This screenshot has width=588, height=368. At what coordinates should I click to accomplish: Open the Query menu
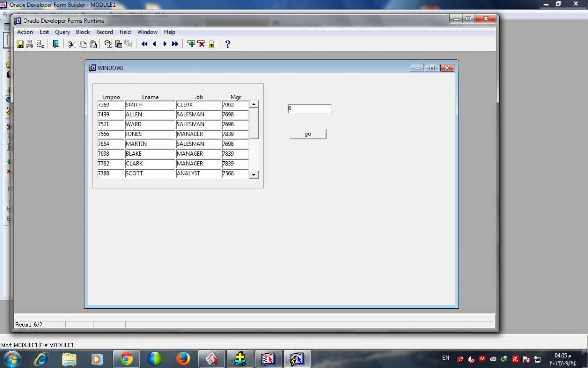62,32
